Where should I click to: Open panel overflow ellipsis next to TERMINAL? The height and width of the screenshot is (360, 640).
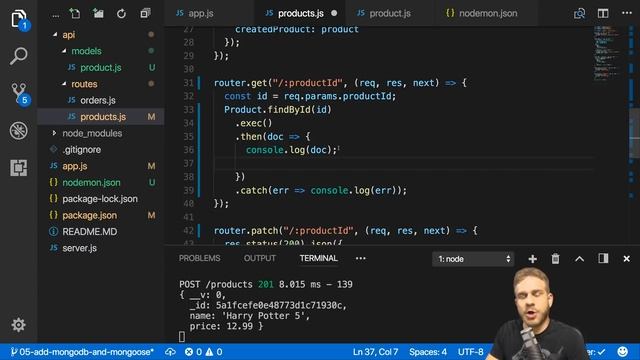click(361, 258)
